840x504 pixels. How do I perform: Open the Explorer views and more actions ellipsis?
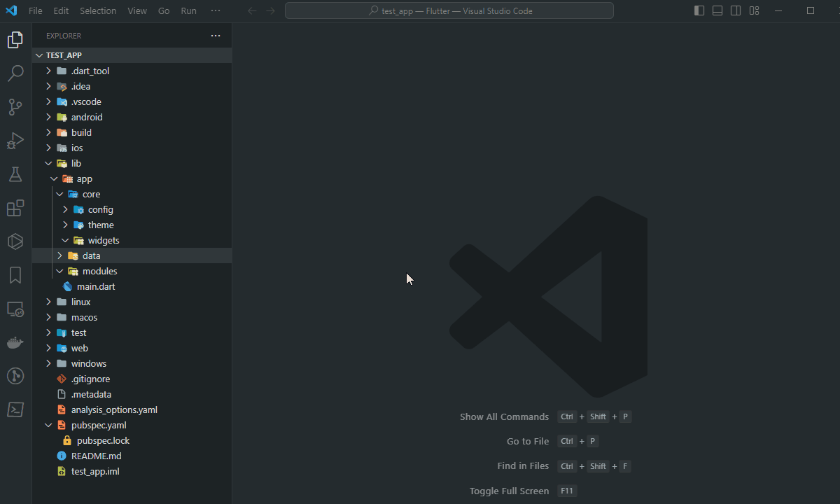[x=216, y=36]
